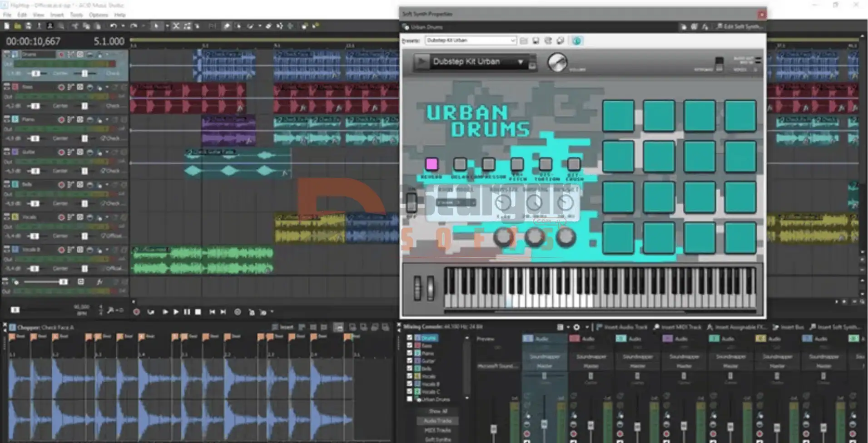Click the Show All button in mixer
The width and height of the screenshot is (868, 443).
click(x=438, y=411)
